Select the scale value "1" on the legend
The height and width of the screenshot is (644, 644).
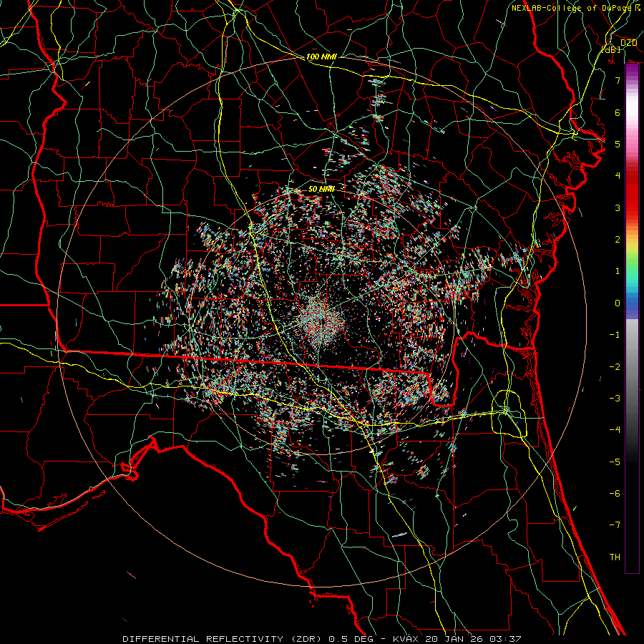[x=618, y=271]
